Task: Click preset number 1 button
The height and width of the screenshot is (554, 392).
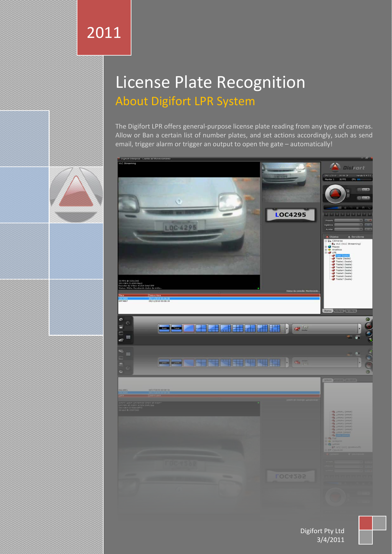Action: click(x=332, y=214)
